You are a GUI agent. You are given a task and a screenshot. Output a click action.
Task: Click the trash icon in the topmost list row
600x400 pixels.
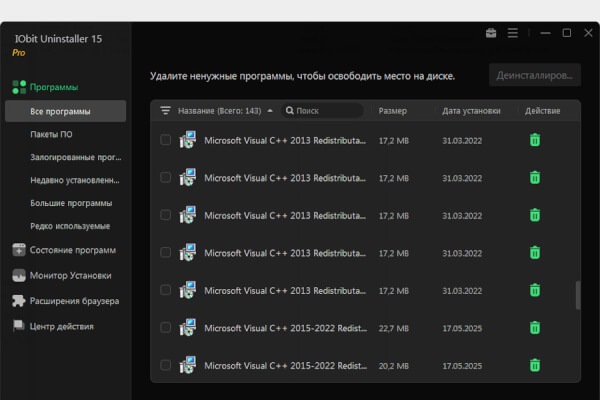pyautogui.click(x=535, y=140)
